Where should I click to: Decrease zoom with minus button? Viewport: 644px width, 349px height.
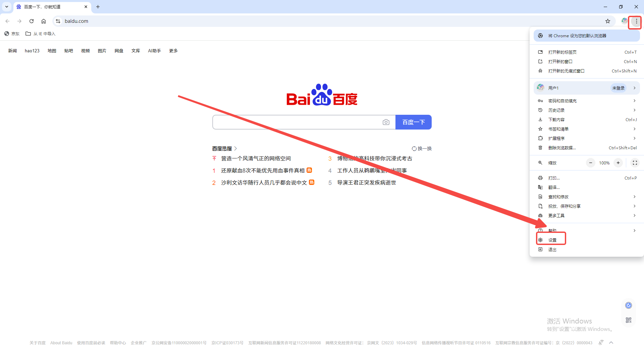coord(591,163)
